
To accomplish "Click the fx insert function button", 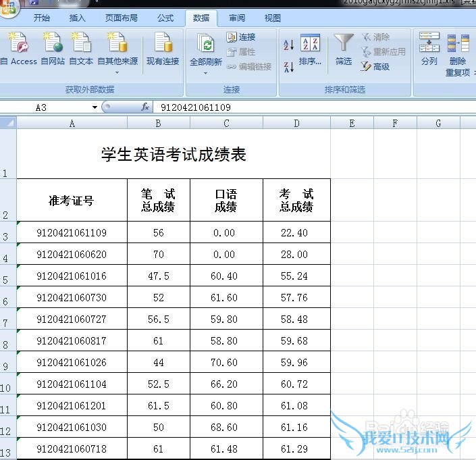I will tap(144, 107).
